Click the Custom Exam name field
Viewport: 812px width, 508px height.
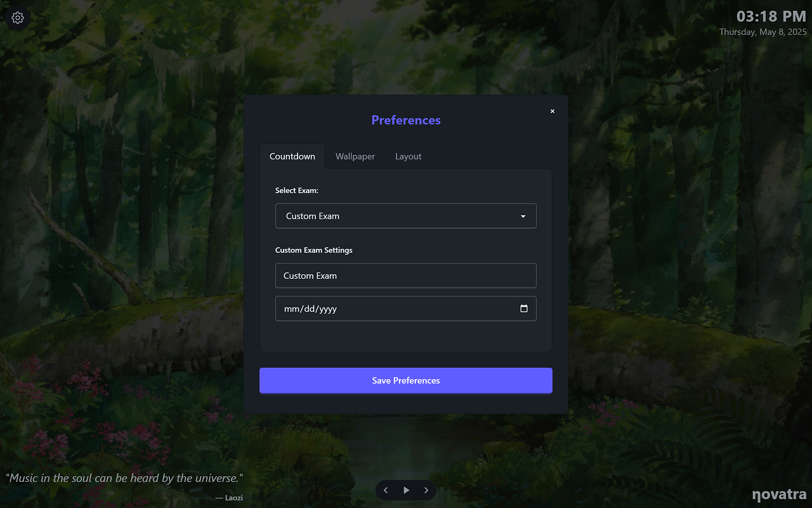pos(406,276)
